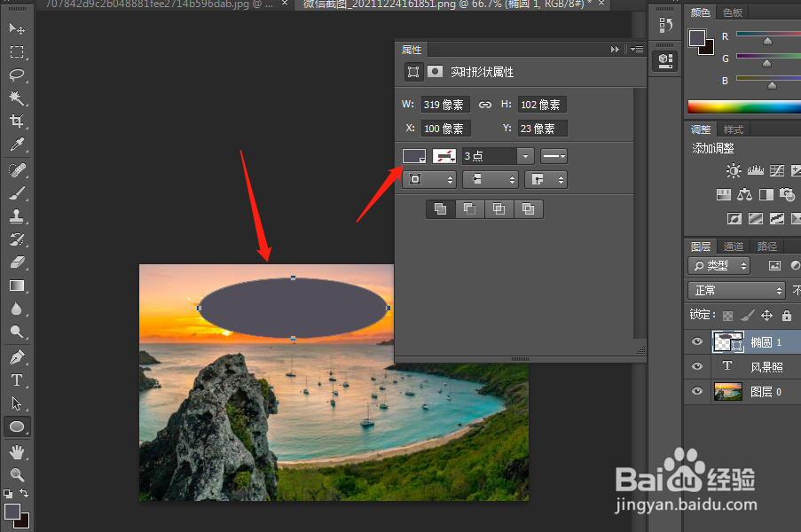This screenshot has height=532, width=801.
Task: Hide the 椭圆 1 layer
Action: [697, 341]
